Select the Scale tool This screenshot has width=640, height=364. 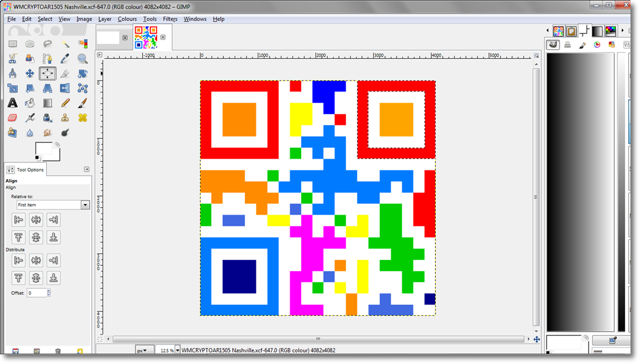pos(12,88)
